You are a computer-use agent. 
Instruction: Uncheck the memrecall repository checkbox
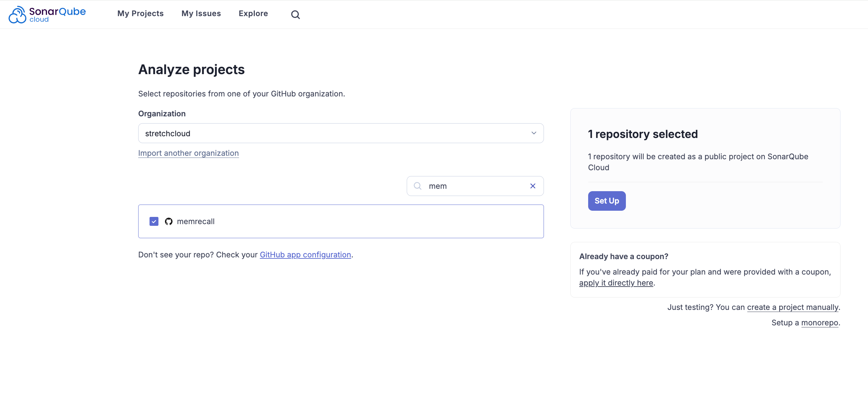(x=154, y=221)
